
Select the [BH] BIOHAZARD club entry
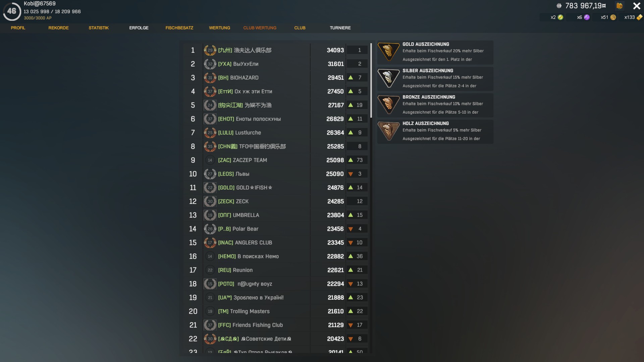coord(276,77)
